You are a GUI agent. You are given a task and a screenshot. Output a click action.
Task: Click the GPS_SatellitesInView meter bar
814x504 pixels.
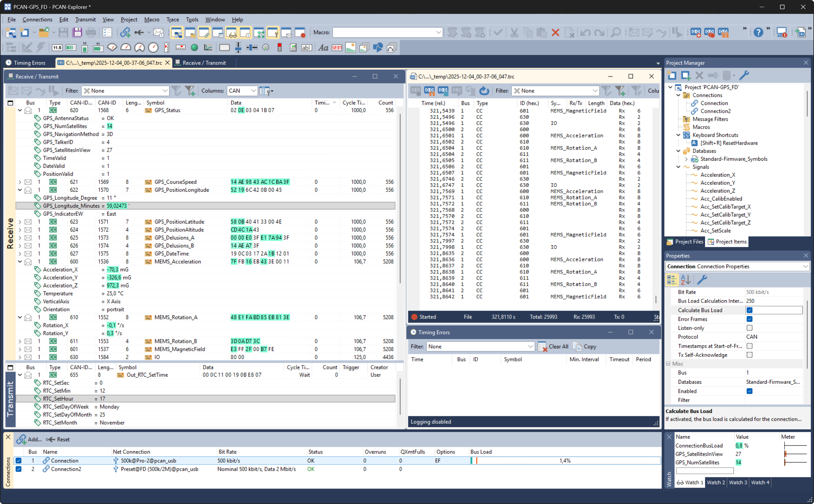(795, 454)
